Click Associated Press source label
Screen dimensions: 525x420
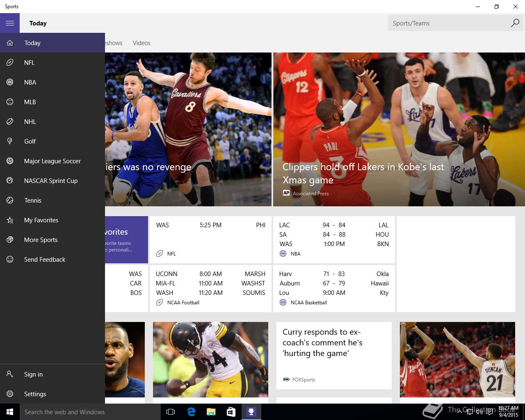310,194
